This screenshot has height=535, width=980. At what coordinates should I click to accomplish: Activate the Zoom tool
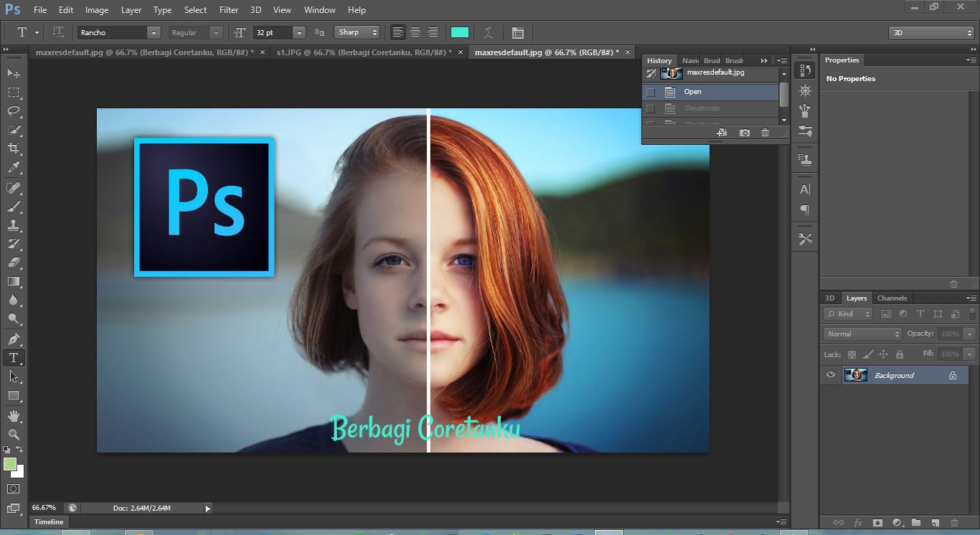pos(14,434)
